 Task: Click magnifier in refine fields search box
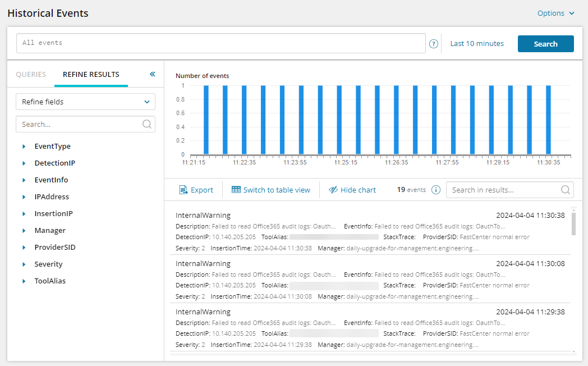(147, 124)
